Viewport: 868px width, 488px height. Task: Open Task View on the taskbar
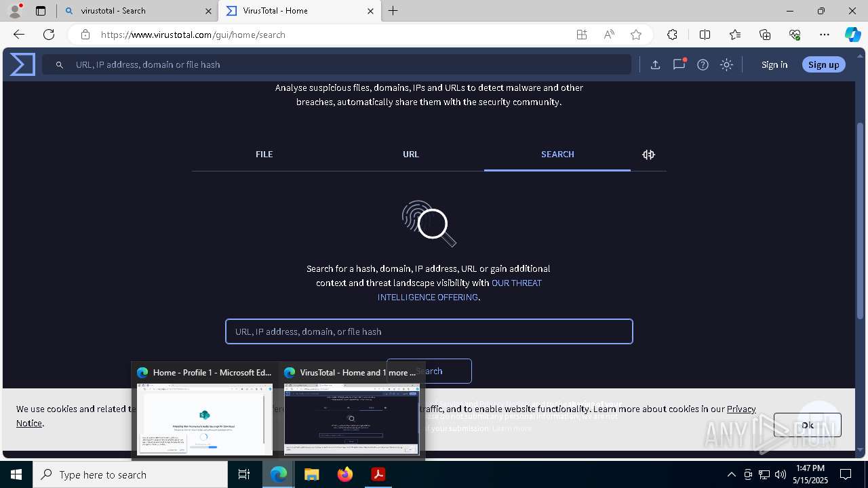(244, 474)
